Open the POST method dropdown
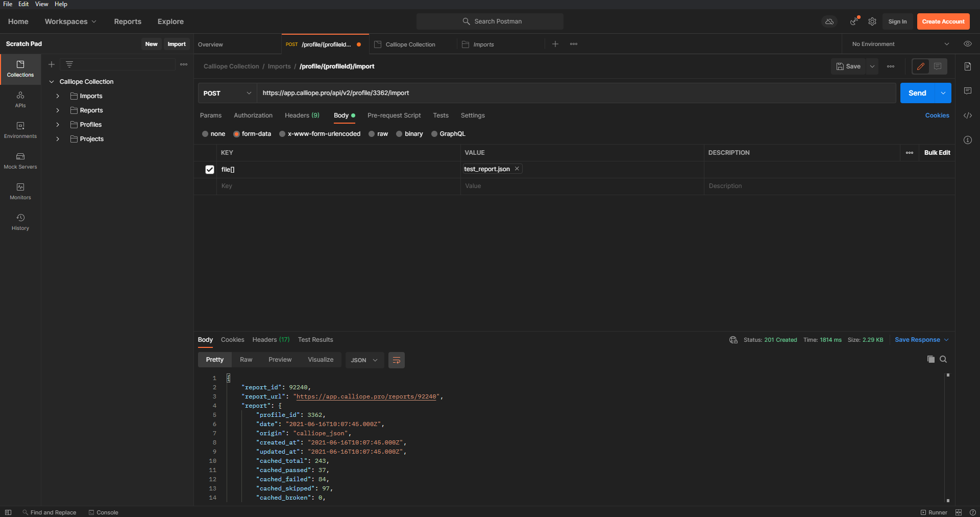Image resolution: width=980 pixels, height=517 pixels. click(x=227, y=93)
